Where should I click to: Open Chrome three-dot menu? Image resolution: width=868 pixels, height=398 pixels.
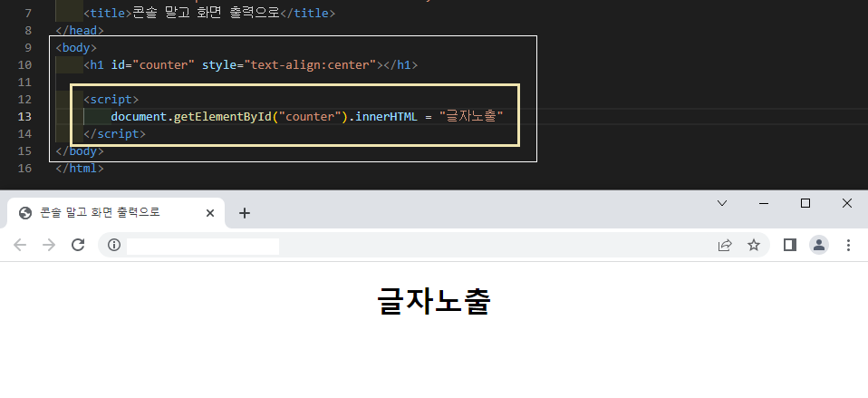coord(848,245)
